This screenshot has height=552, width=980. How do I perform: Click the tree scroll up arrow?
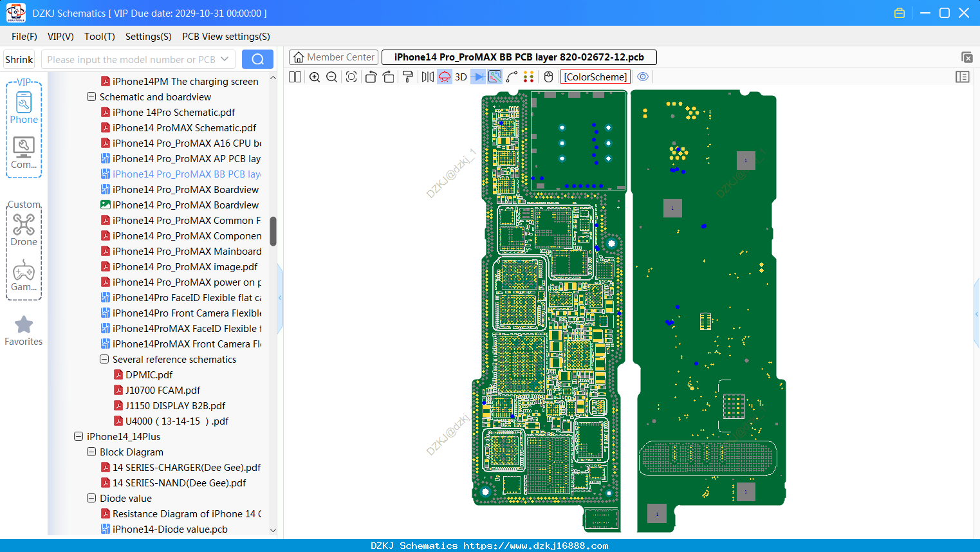click(x=273, y=78)
